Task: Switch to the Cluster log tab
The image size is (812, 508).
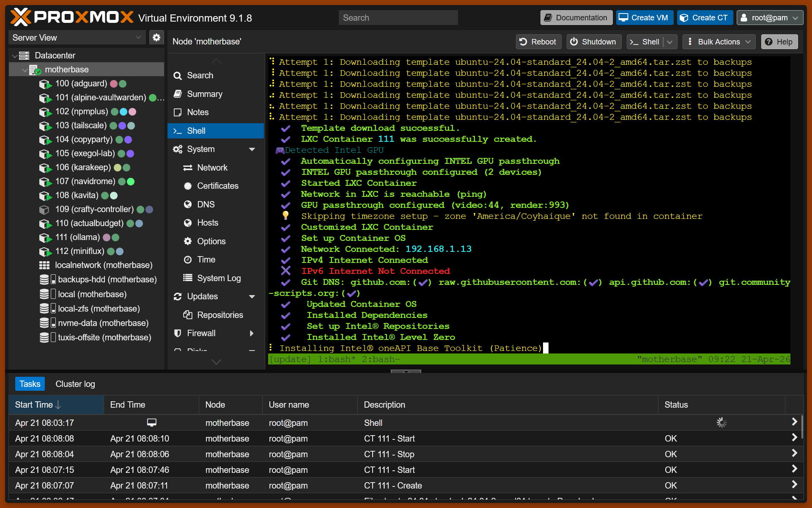Action: (75, 384)
